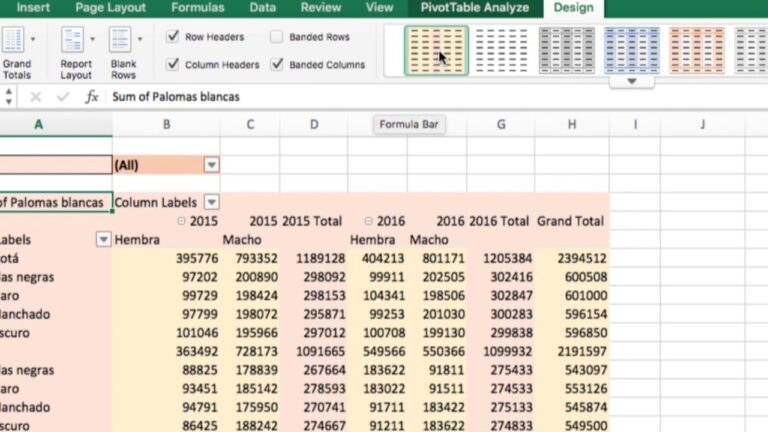
Task: Expand the PivotTable styles gallery arrow
Action: [x=632, y=81]
